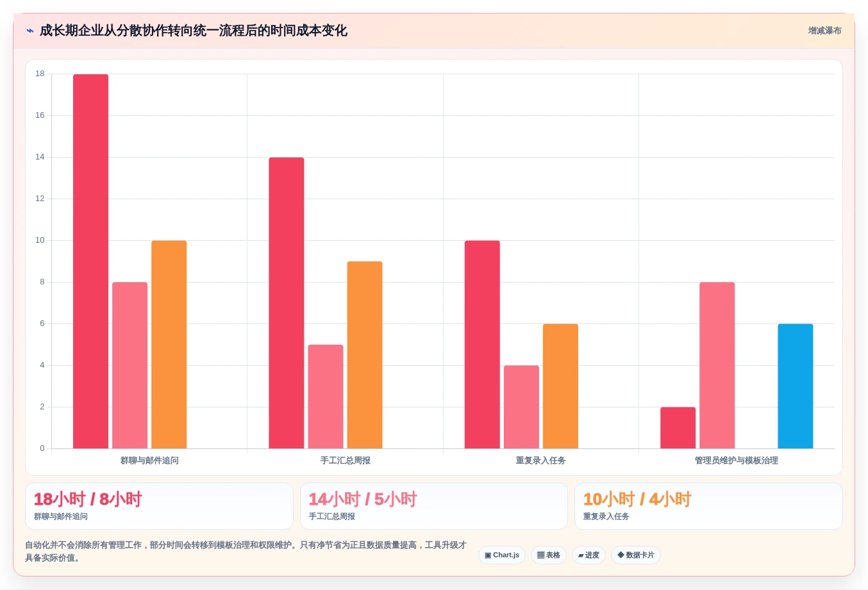The image size is (868, 590).
Task: Click the lightning icon beside the title
Action: click(x=30, y=31)
